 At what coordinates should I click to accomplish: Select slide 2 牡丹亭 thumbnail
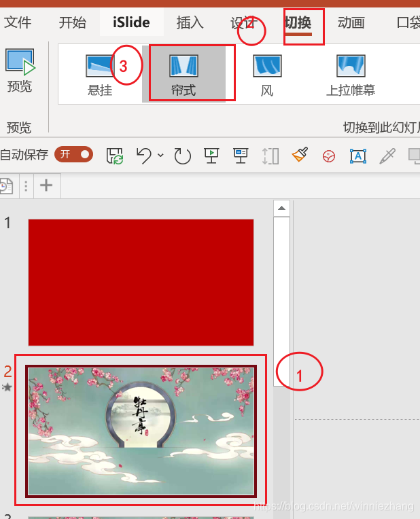tap(141, 431)
